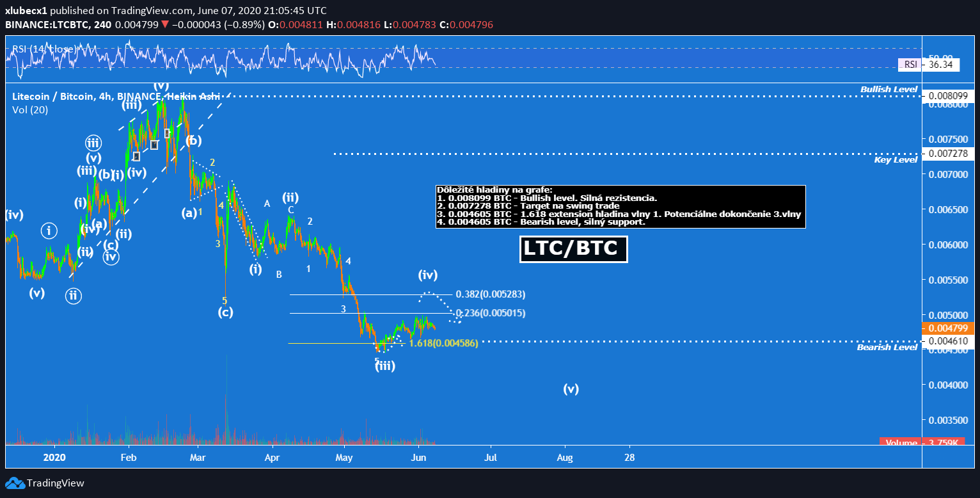Select the 0.008099 price tag on axis

click(x=945, y=96)
